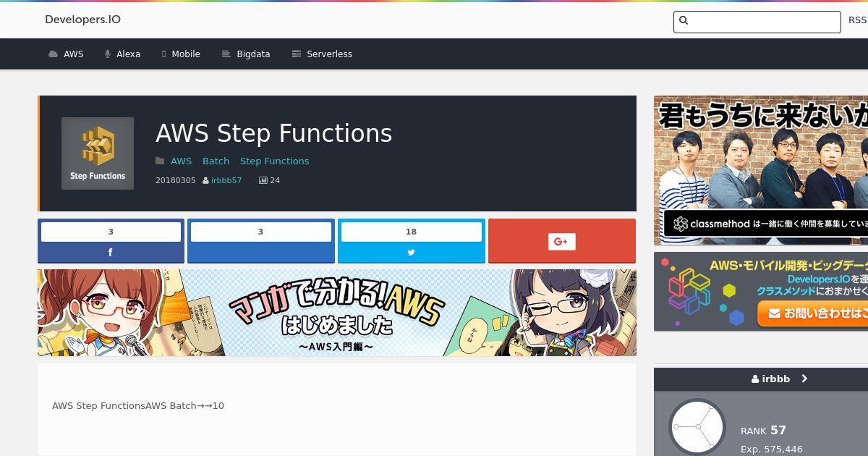This screenshot has width=868, height=456.
Task: Focus the search input field
Action: [757, 22]
